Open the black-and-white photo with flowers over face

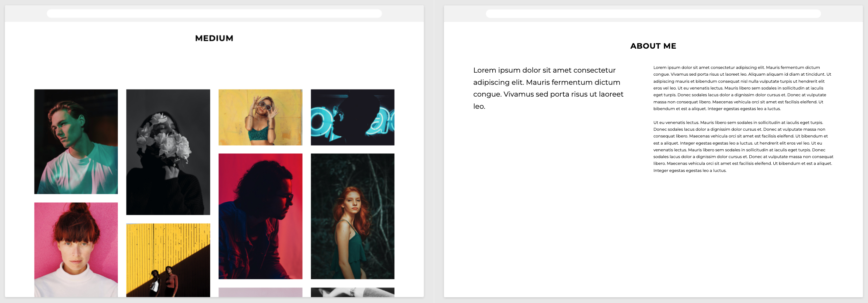(168, 152)
